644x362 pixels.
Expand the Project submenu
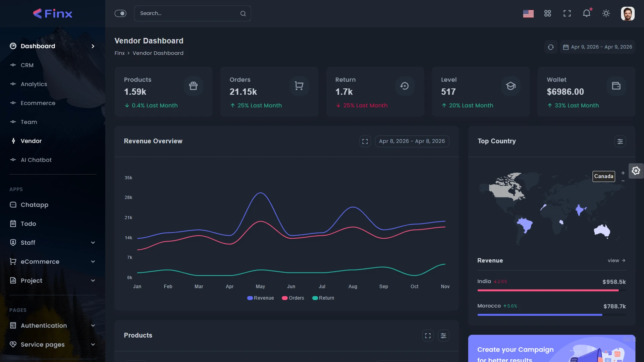[x=53, y=281]
